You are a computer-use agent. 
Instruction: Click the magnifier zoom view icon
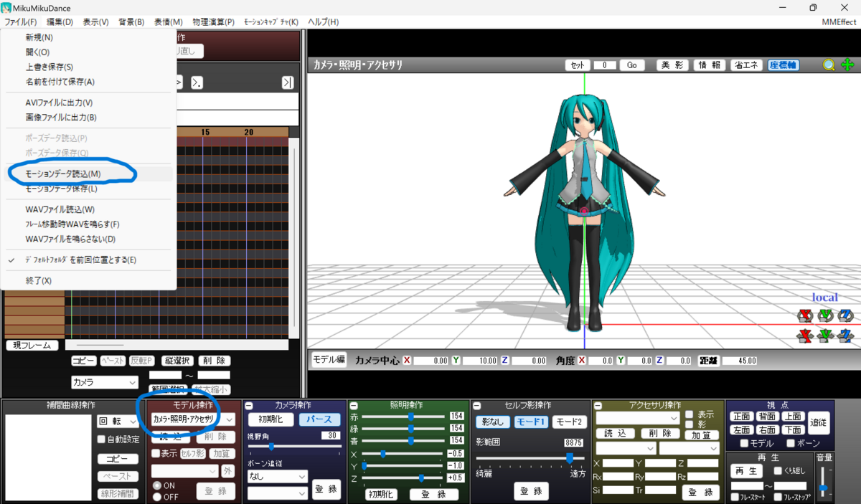[829, 65]
